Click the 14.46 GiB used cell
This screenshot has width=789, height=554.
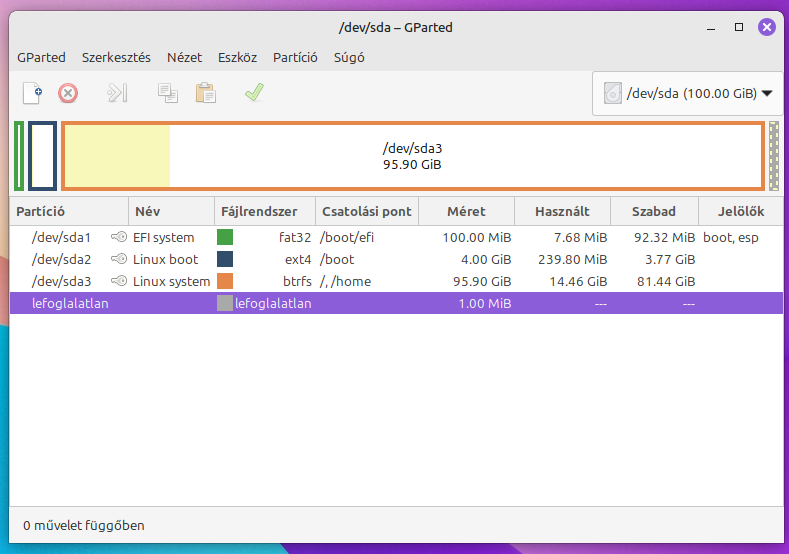click(x=578, y=281)
